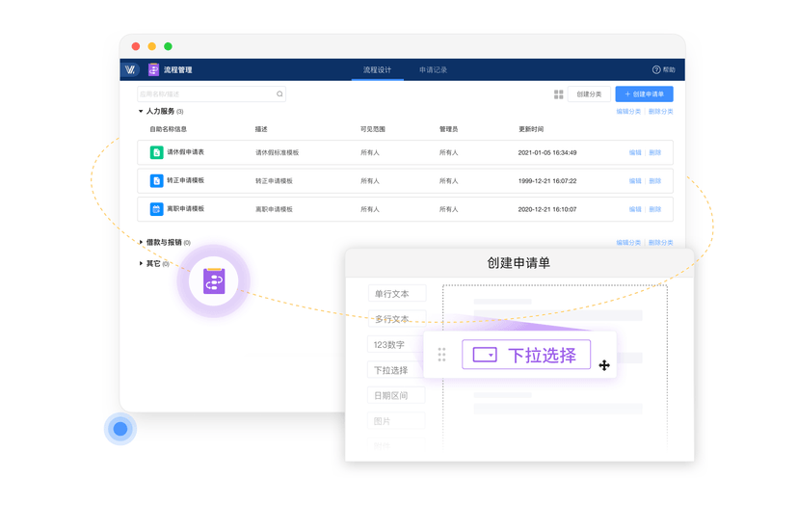
Task: Click the 创建申请单 dialog title
Action: tap(519, 263)
